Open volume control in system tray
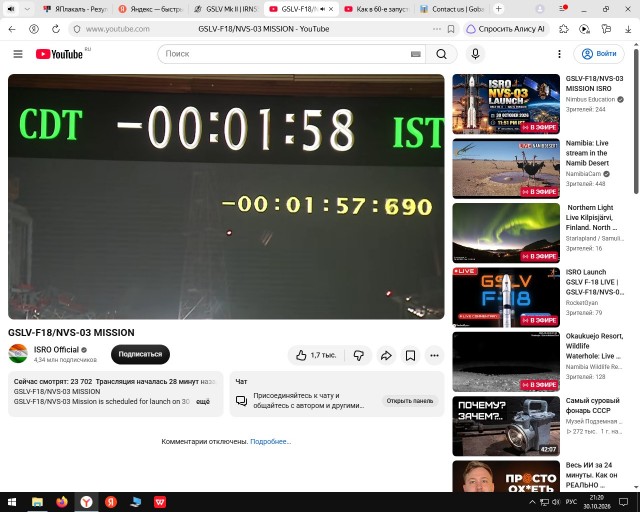This screenshot has height=512, width=640. click(556, 502)
